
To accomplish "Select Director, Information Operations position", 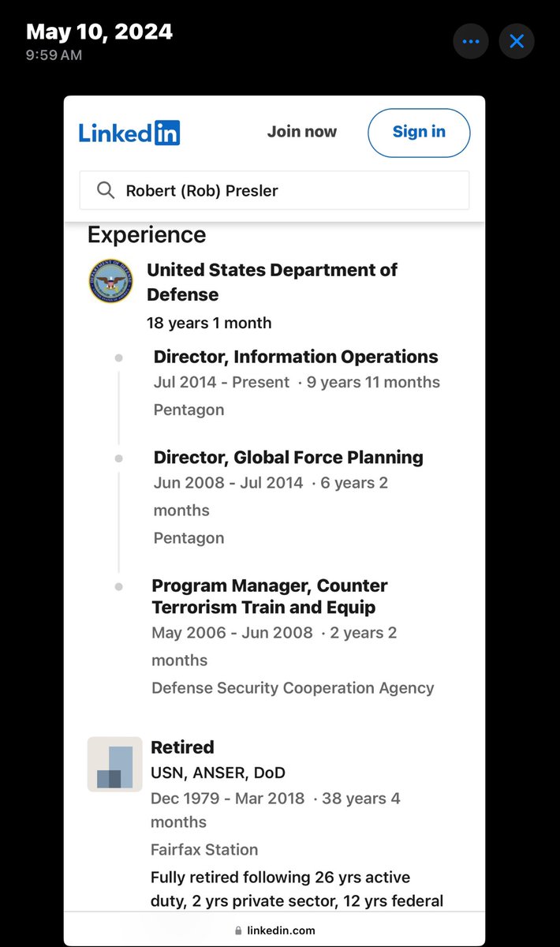I will click(296, 357).
